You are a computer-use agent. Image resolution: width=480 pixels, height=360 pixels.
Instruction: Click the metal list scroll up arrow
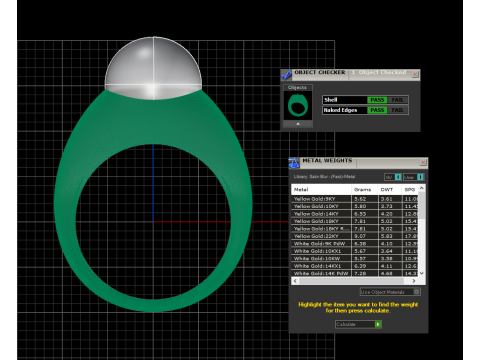coord(422,188)
